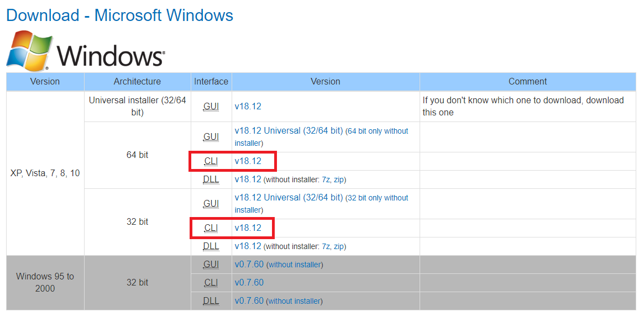This screenshot has height=317, width=644.
Task: Download 64 bit CLI v18.12
Action: [248, 161]
